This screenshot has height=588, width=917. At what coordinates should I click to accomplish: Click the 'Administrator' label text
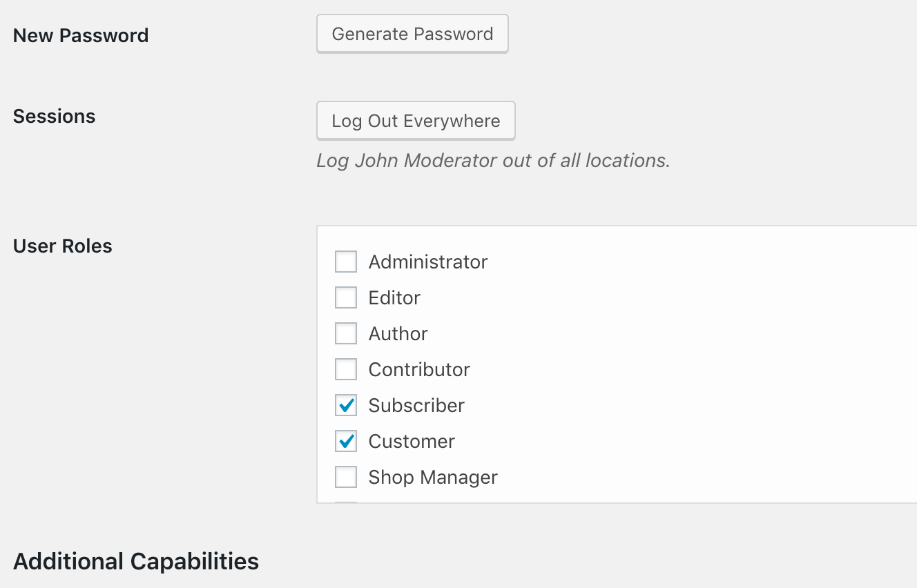pos(428,262)
